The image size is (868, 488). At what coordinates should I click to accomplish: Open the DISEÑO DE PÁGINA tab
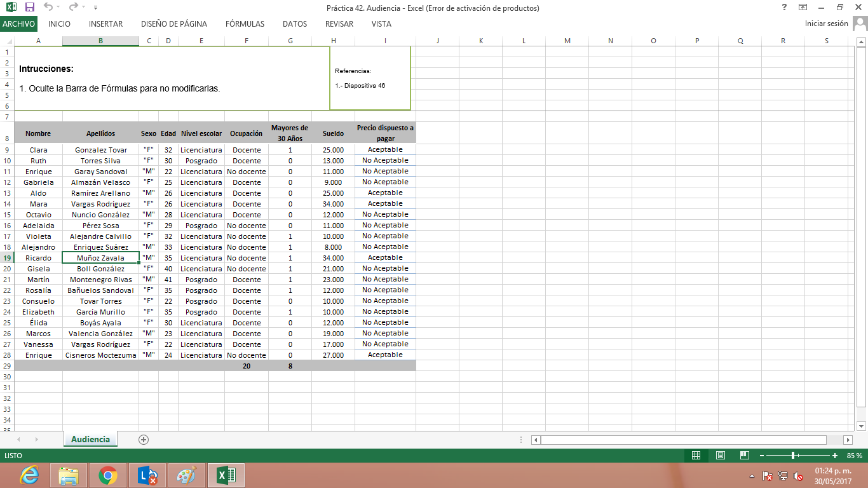click(x=174, y=24)
